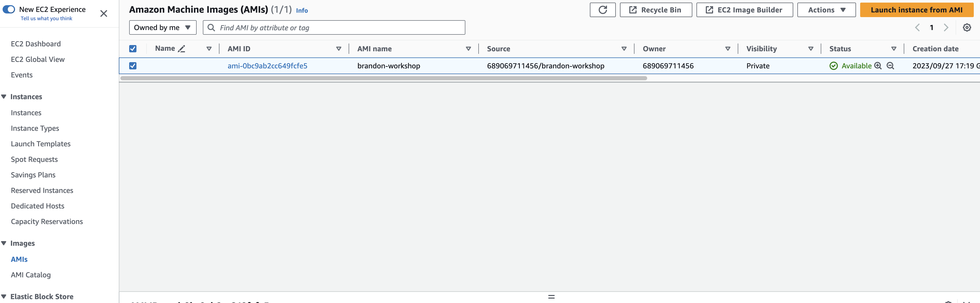Sort by the Owner column arrow
Screen dimensions: 980x303
coord(728,49)
